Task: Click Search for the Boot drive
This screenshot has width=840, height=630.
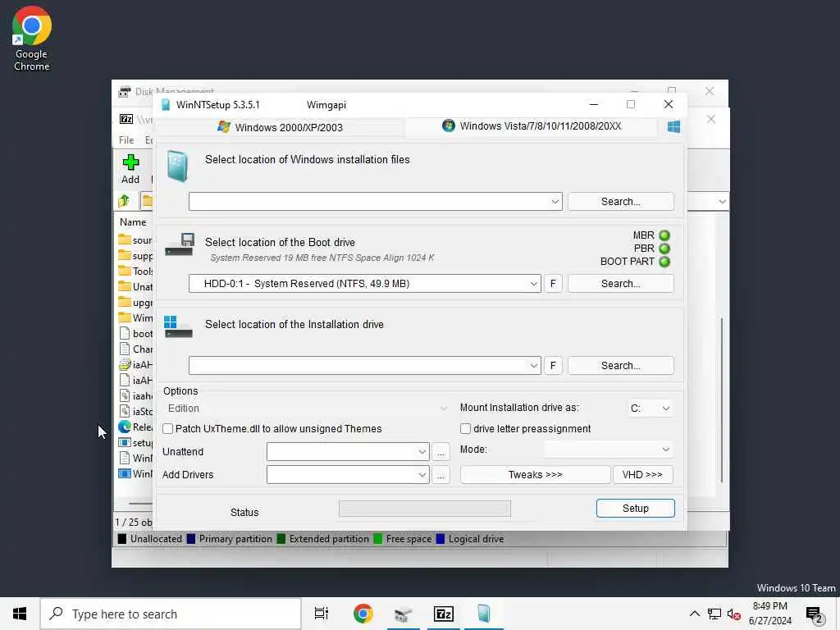Action: (x=620, y=283)
